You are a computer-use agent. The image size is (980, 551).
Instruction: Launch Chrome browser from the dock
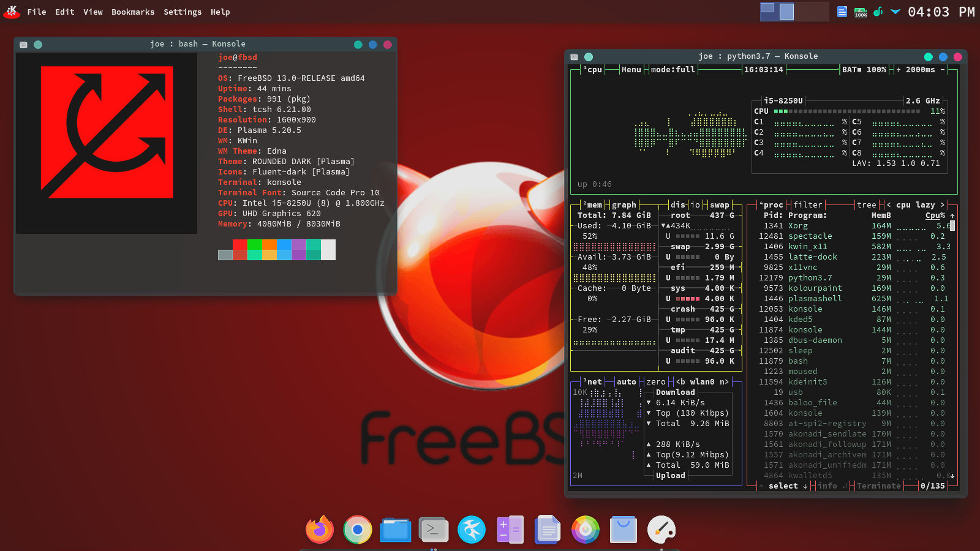click(x=358, y=530)
